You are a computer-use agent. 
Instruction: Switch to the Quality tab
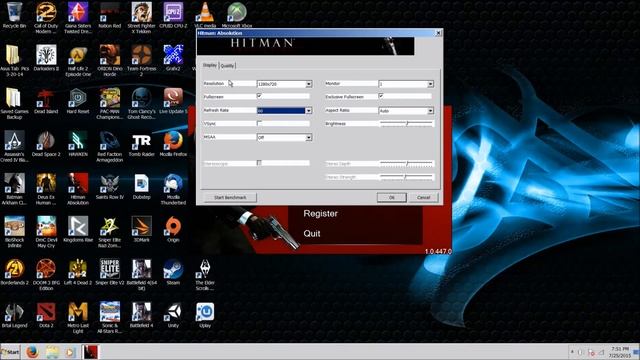(227, 66)
